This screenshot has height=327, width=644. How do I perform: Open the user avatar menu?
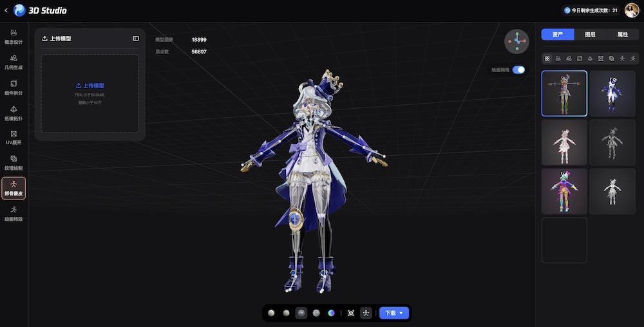coord(631,10)
